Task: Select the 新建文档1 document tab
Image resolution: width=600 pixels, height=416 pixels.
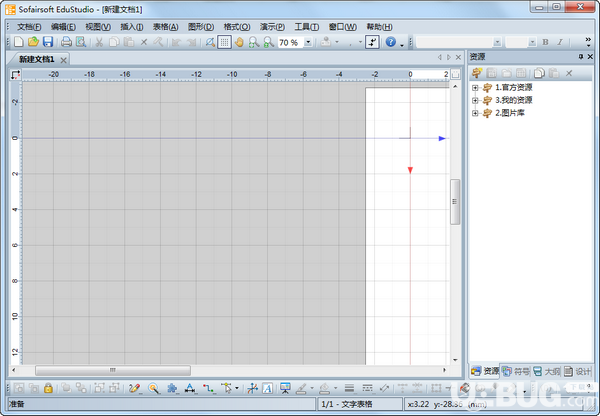Action: (x=37, y=59)
